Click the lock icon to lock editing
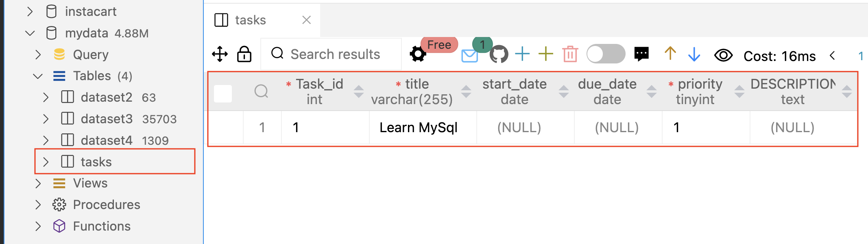 [244, 53]
